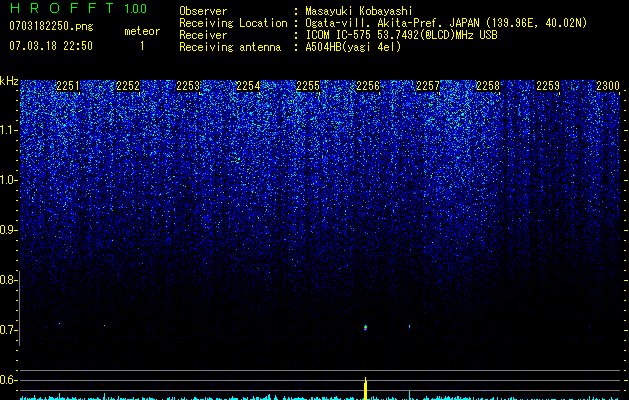Click the observer name Masayuki Kobayashi
The image size is (629, 400).
point(359,11)
